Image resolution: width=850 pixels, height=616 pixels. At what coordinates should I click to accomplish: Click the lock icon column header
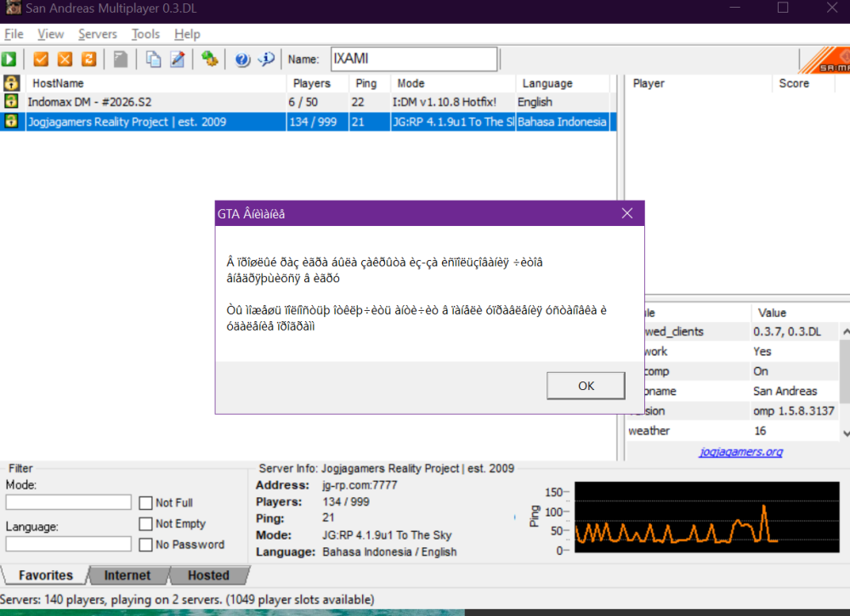point(12,83)
